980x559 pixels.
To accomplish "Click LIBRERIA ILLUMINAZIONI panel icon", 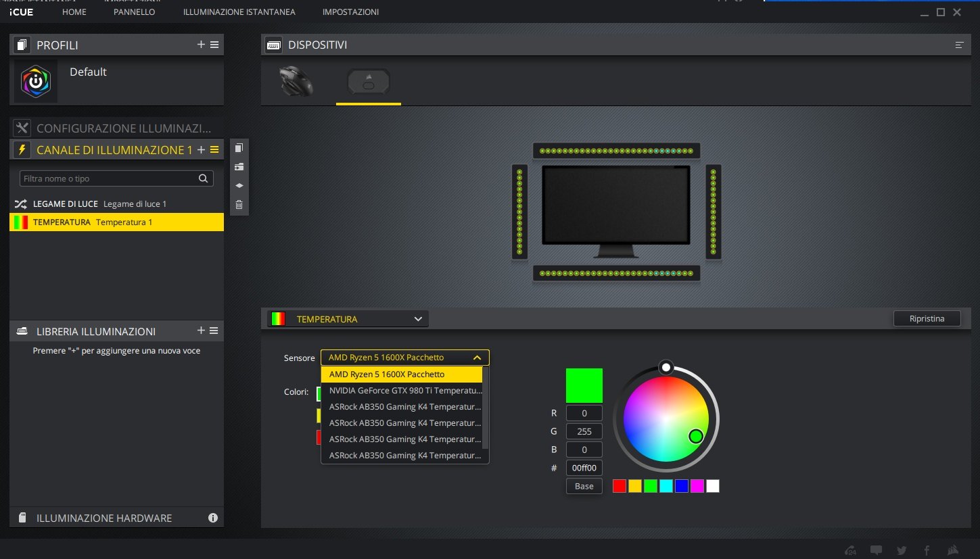I will pyautogui.click(x=22, y=331).
